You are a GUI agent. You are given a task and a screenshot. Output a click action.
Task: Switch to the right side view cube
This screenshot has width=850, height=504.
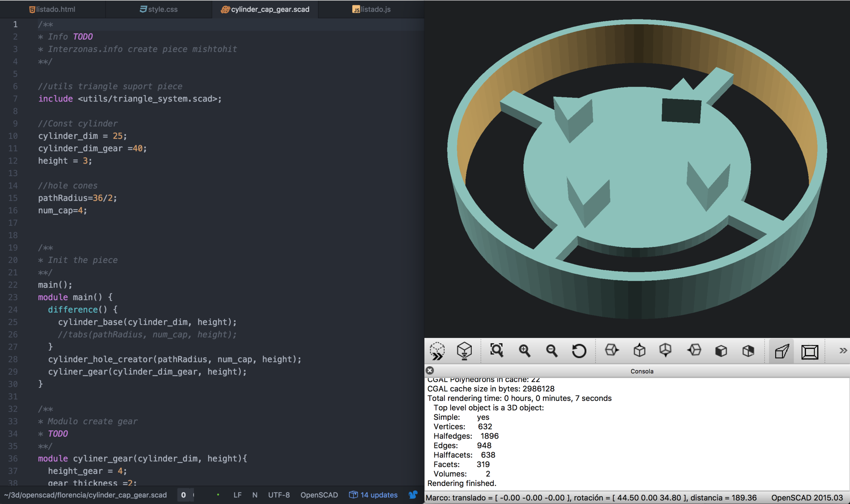click(x=612, y=350)
